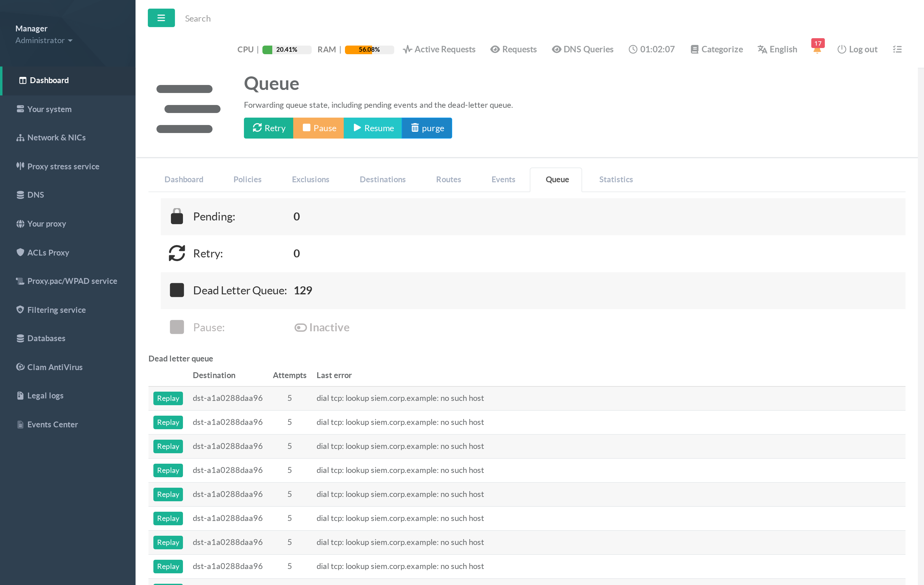Click the DNS Queries eye icon
The width and height of the screenshot is (924, 585).
(556, 49)
